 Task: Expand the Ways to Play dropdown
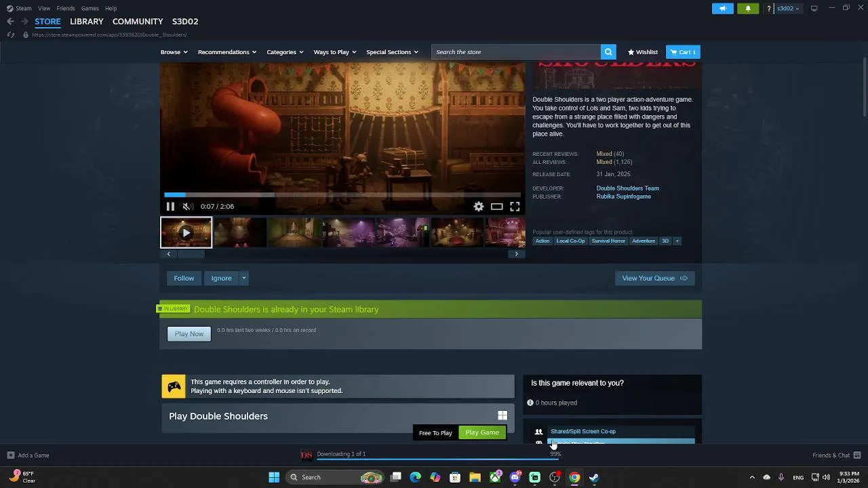[x=335, y=52]
